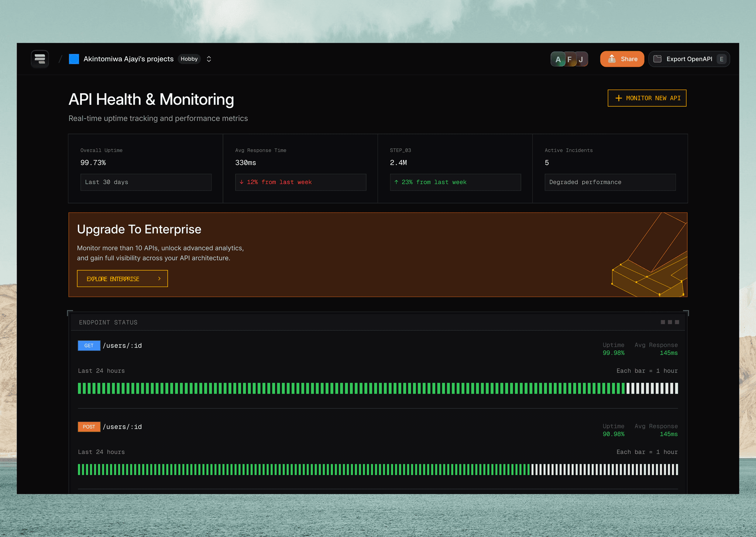Click the Degraded performance status box
The image size is (756, 537).
[610, 182]
